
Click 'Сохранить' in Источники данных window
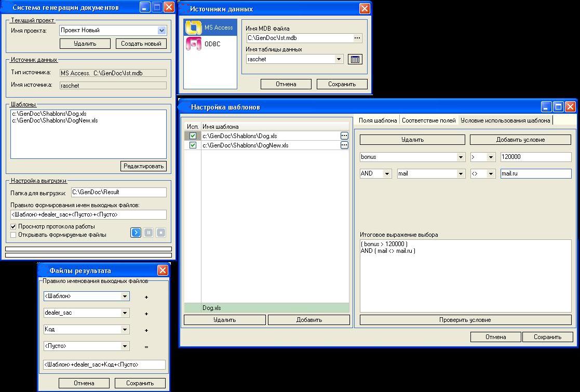[x=342, y=84]
